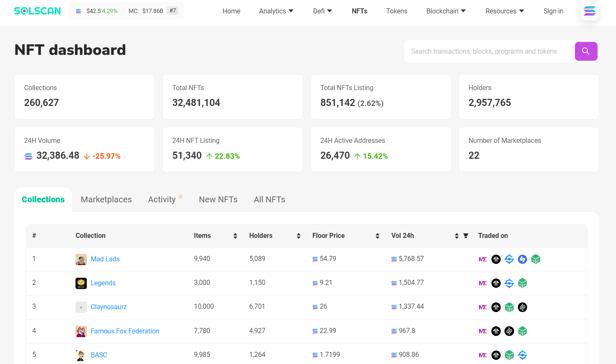Switch to the Marketplaces tab
The image size is (616, 364).
[106, 199]
